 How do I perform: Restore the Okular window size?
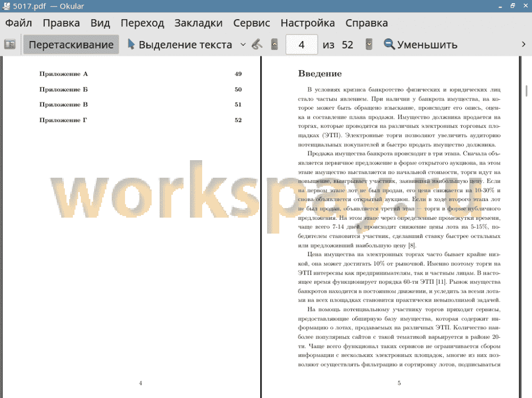coord(513,6)
